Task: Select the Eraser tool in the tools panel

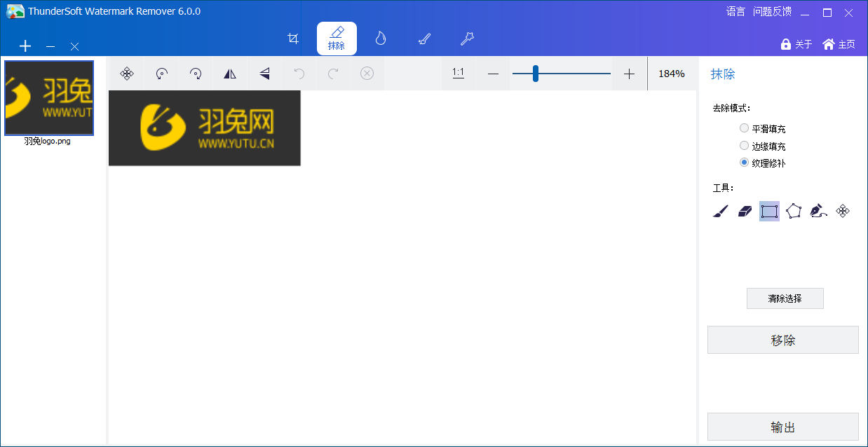Action: (x=745, y=211)
